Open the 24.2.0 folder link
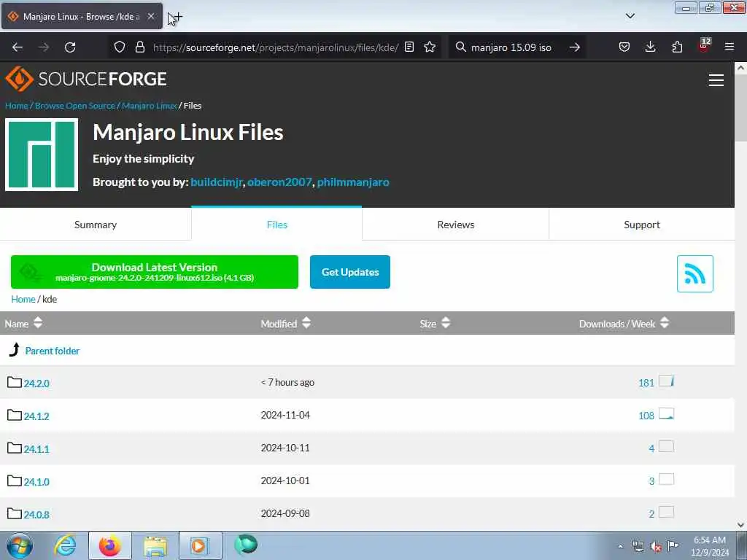 point(36,384)
